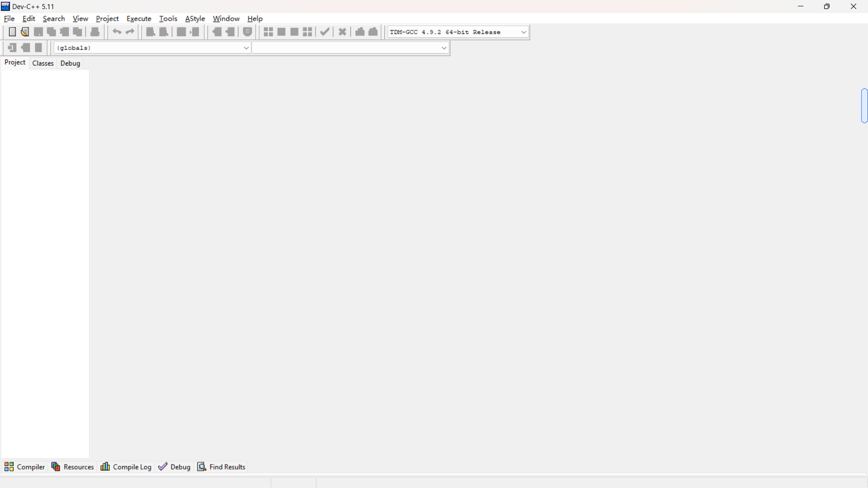Open the Resources bottom tab
This screenshot has width=868, height=488.
pyautogui.click(x=73, y=467)
